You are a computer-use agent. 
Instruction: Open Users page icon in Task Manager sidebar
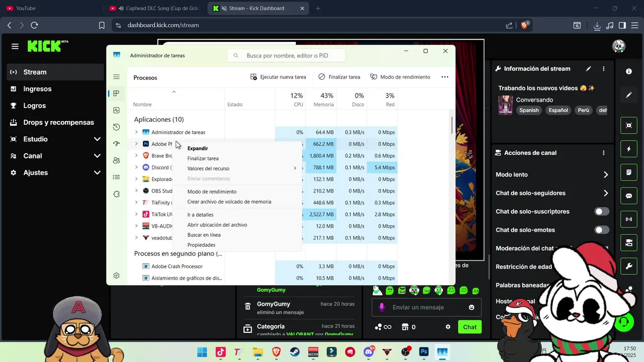click(116, 160)
